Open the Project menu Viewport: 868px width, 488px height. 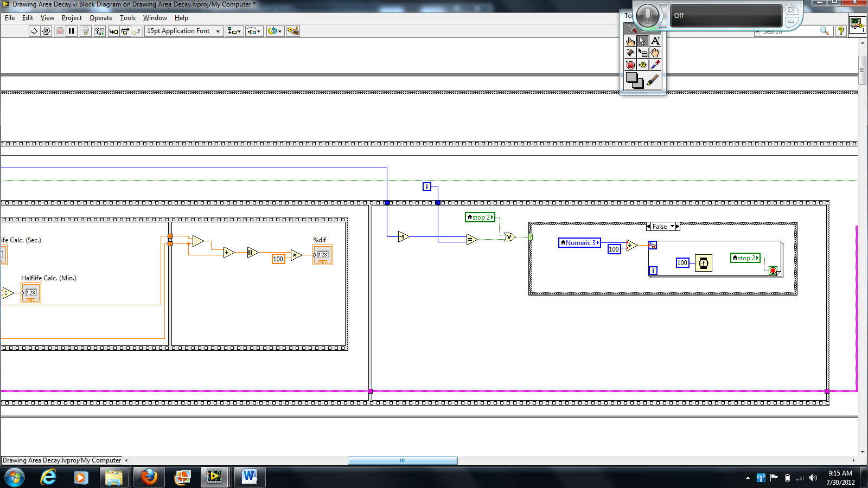(x=72, y=18)
